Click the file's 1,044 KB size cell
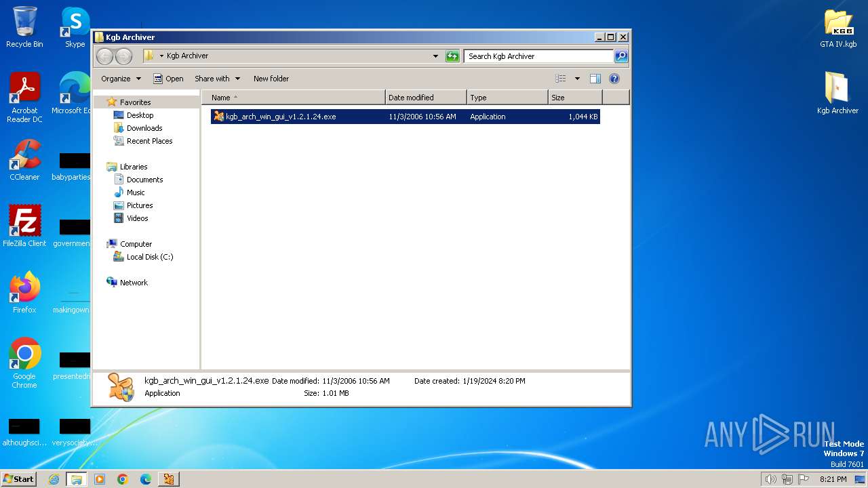 tap(583, 117)
